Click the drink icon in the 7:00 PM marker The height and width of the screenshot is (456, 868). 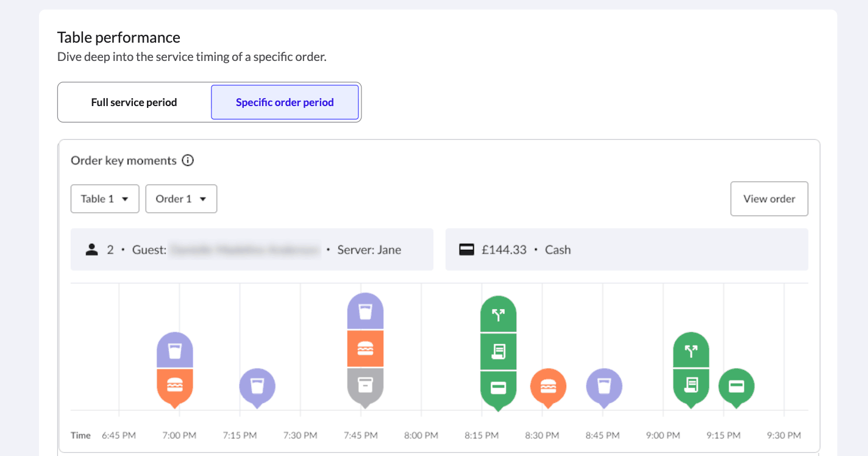[x=175, y=351]
